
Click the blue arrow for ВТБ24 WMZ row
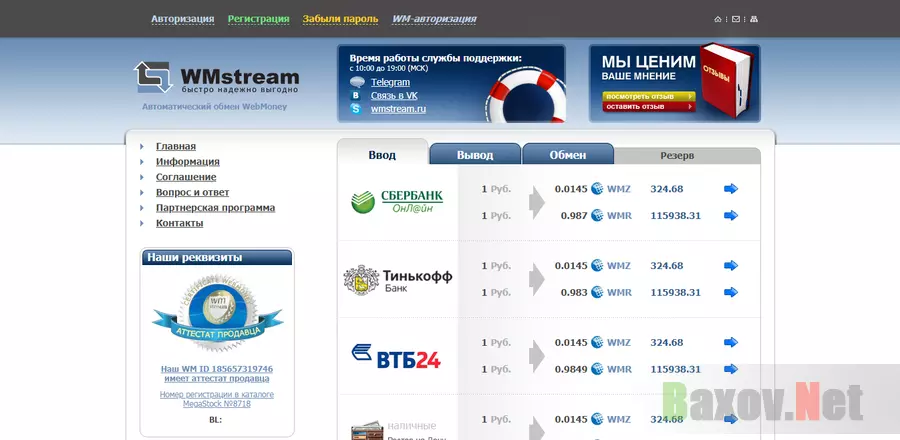731,342
